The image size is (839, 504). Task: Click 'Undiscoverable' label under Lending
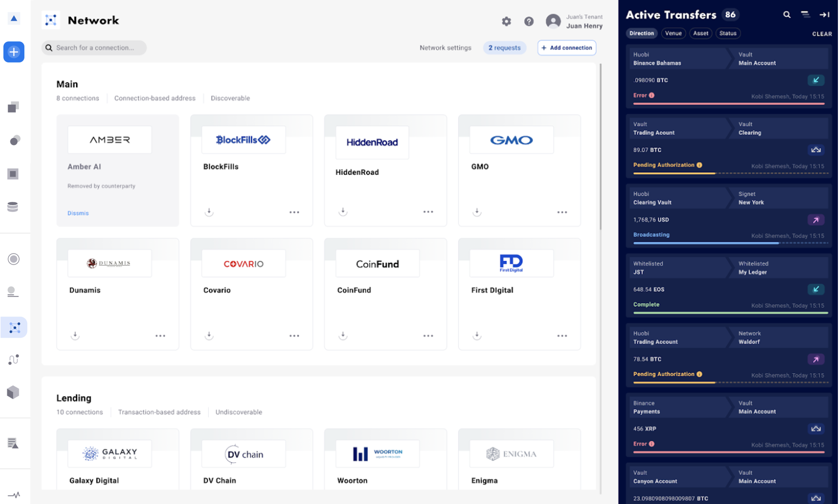(239, 412)
